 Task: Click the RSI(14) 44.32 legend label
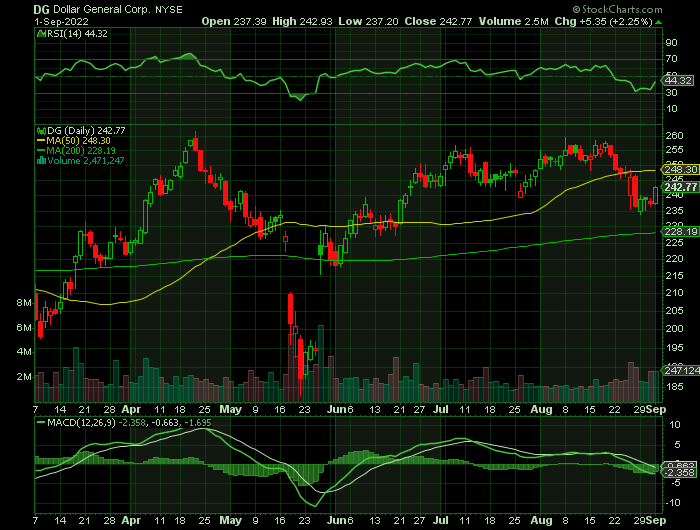tap(77, 33)
